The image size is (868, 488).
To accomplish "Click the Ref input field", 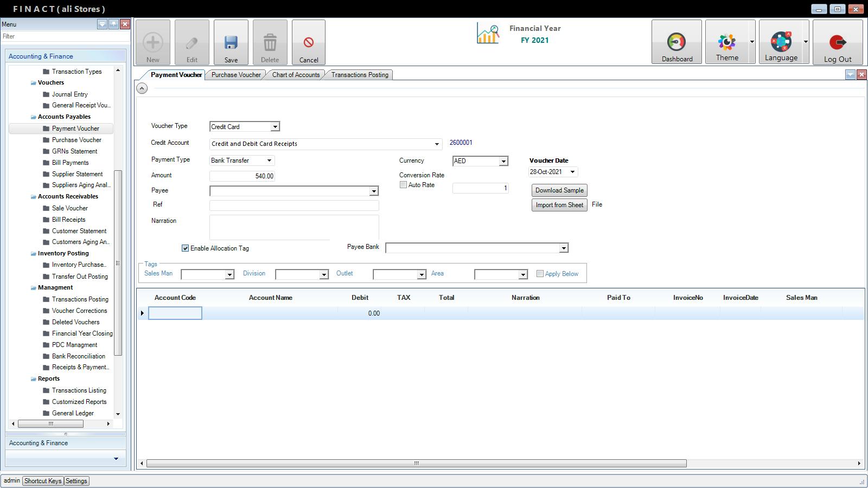I will tap(294, 206).
